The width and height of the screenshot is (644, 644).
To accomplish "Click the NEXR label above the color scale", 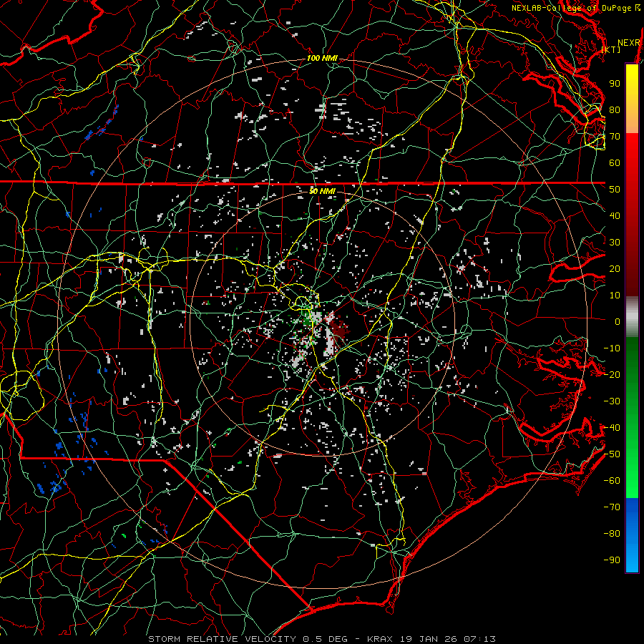I will pyautogui.click(x=629, y=43).
